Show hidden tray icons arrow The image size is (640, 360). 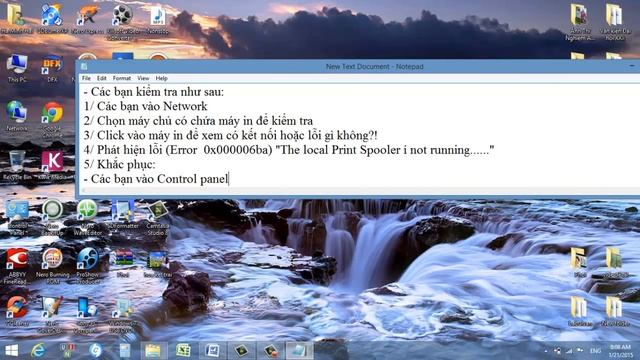click(x=546, y=351)
